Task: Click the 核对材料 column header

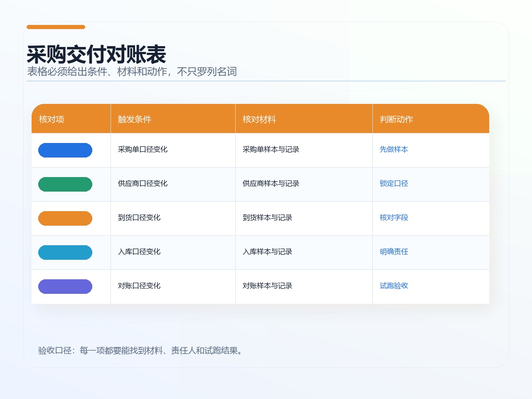Action: point(304,119)
